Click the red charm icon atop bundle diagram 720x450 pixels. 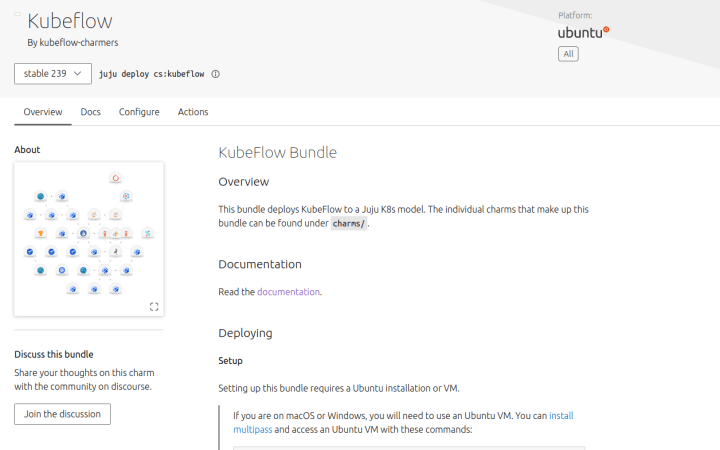tap(115, 178)
